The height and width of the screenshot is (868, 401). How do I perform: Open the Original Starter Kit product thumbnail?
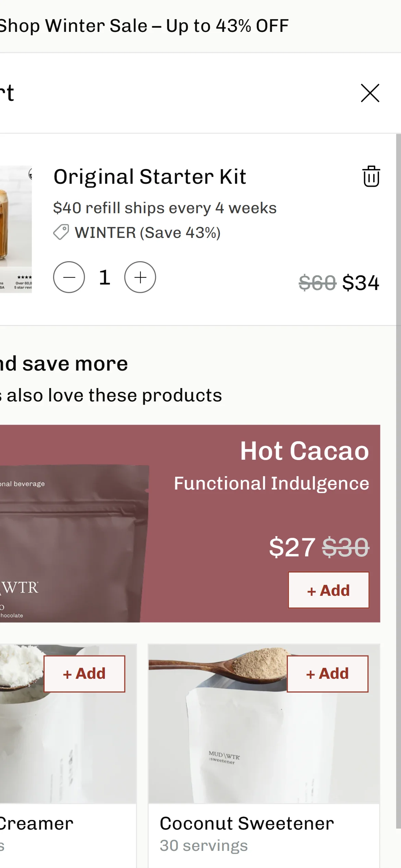pos(16,229)
